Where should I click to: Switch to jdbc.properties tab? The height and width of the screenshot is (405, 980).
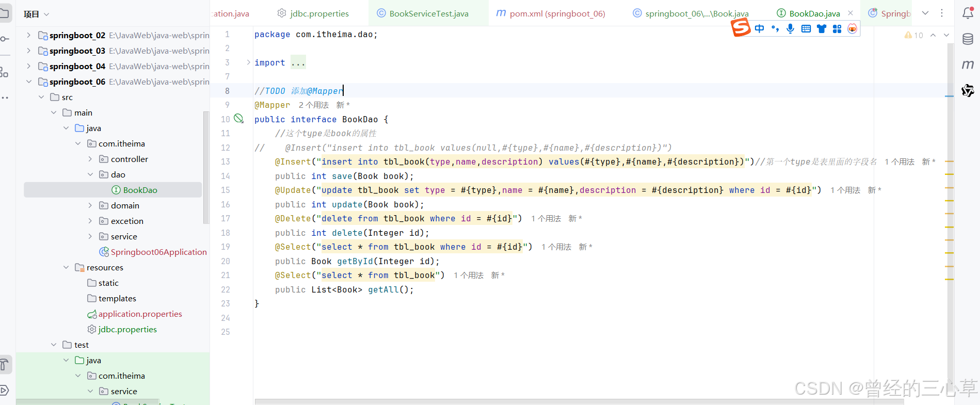click(x=314, y=13)
